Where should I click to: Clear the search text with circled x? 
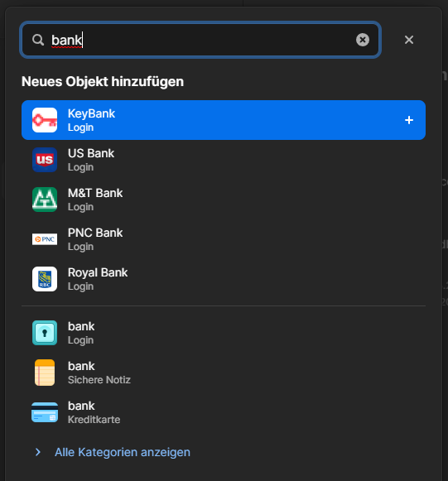click(x=363, y=40)
